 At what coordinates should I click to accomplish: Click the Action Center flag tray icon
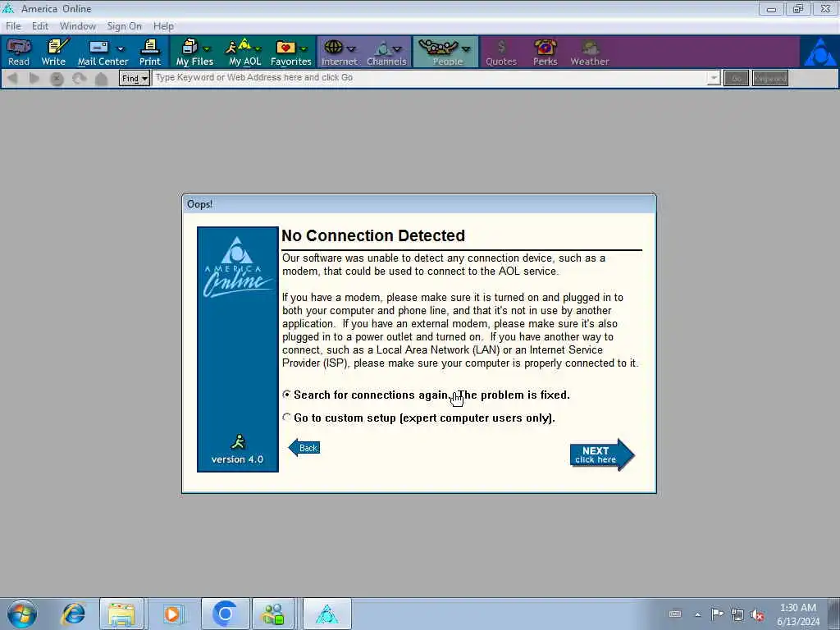[x=717, y=614]
